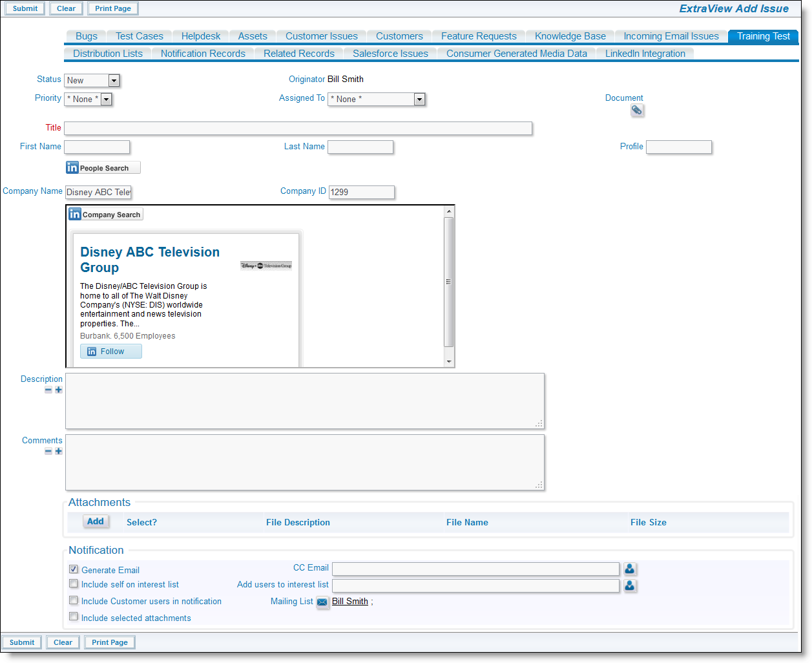Open the Disney ABC Television Group heading link
Viewport: 812px width, 663px height.
(x=150, y=260)
